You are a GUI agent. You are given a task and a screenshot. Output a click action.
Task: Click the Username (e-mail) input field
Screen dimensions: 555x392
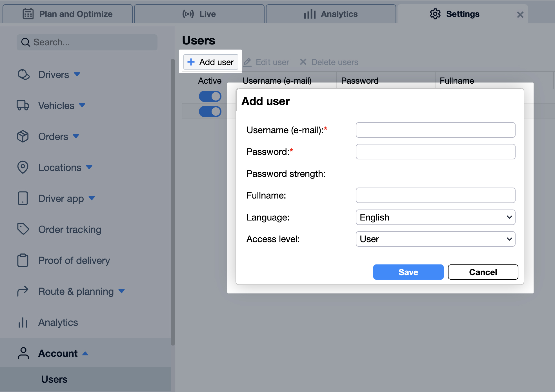(x=435, y=130)
